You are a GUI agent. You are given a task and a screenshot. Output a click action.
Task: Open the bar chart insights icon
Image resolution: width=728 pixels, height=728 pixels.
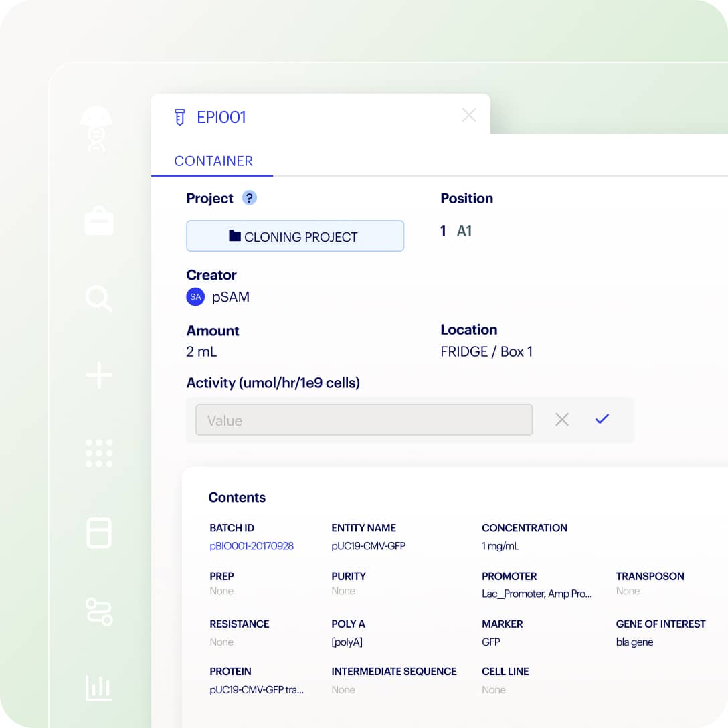pos(99,688)
